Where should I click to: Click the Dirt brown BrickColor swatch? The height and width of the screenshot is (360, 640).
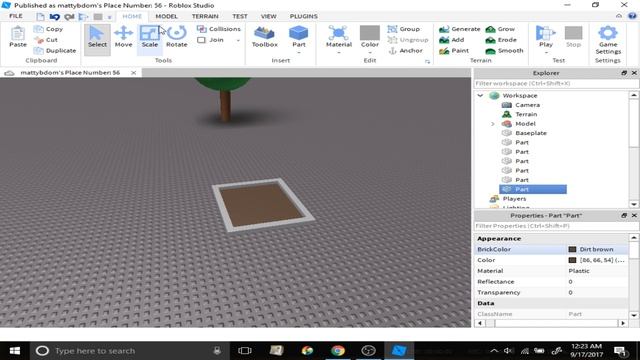pos(572,249)
